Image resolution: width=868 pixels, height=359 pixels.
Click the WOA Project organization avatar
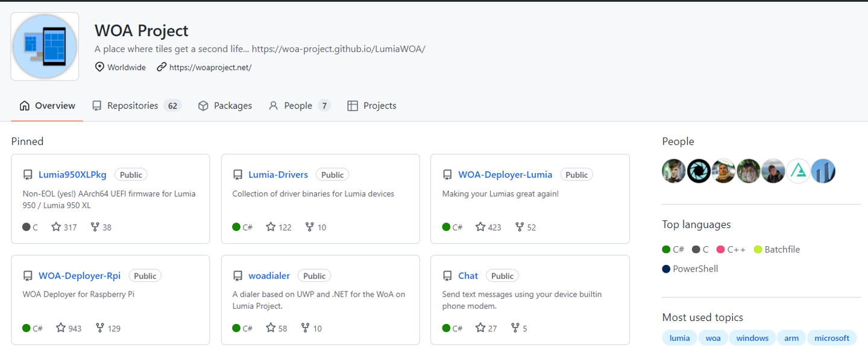pos(45,46)
